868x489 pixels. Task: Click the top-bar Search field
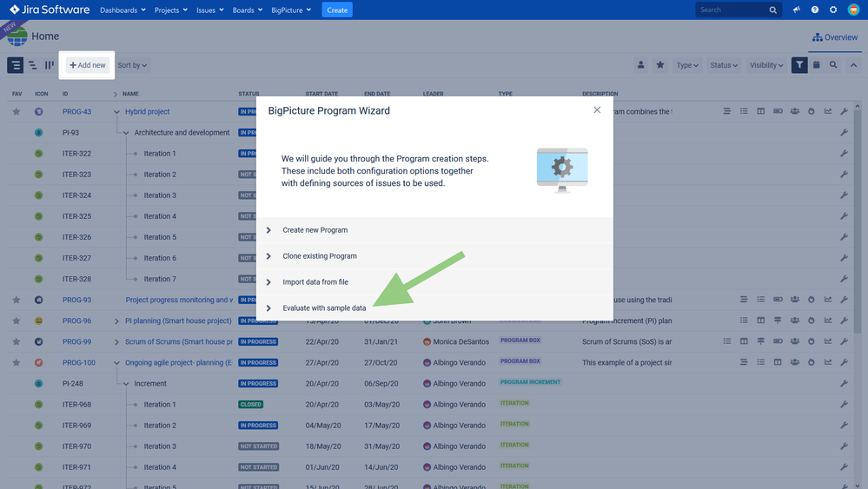[739, 10]
